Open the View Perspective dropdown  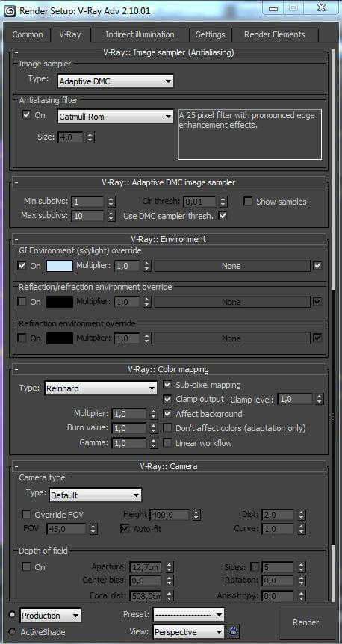[188, 632]
